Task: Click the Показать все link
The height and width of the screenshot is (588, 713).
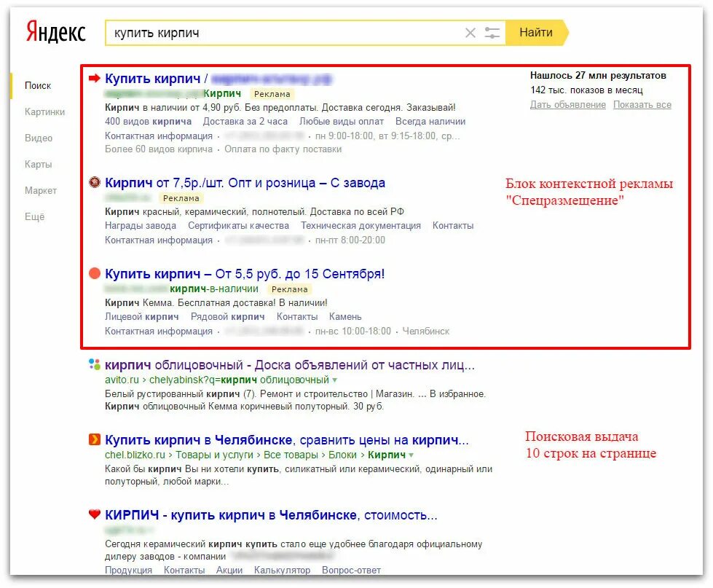Action: (642, 105)
